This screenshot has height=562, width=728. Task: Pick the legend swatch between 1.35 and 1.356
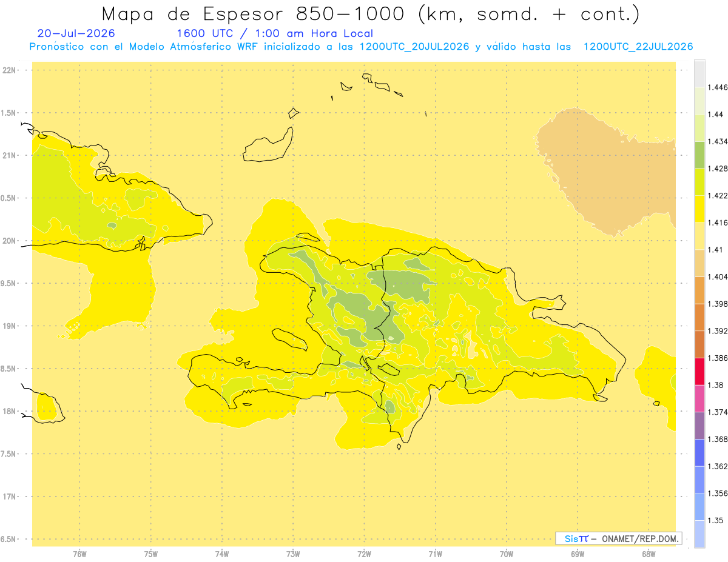pos(699,507)
